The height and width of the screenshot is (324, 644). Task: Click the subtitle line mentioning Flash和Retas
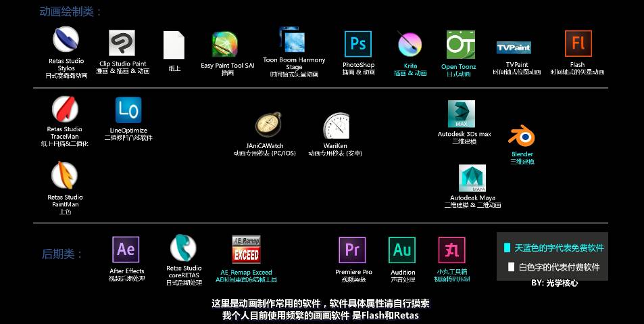(320, 316)
